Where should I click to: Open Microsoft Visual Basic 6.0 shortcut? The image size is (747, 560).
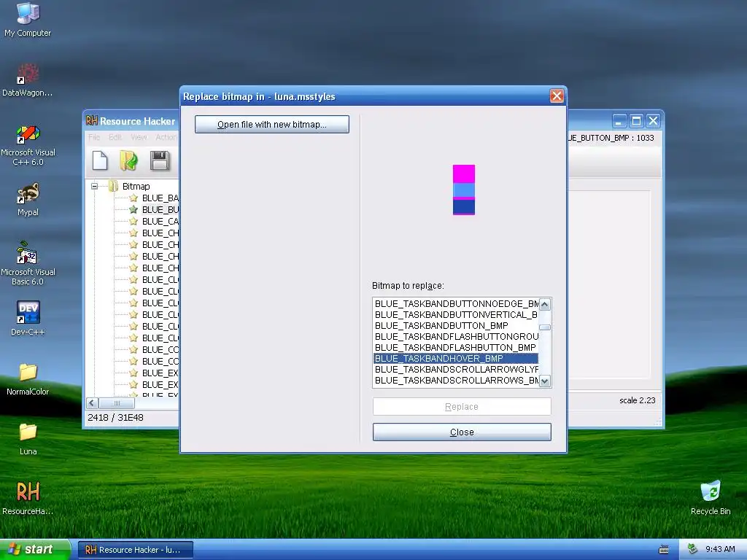point(28,263)
